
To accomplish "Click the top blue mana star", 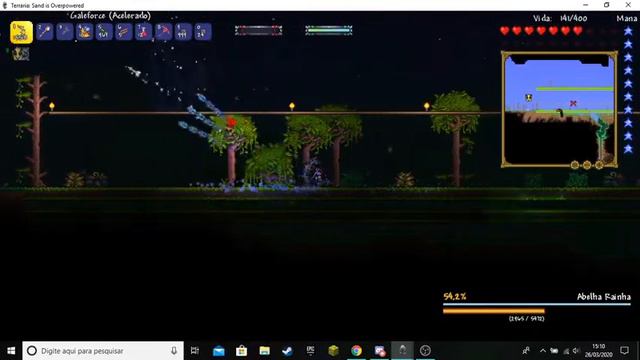I will click(628, 31).
